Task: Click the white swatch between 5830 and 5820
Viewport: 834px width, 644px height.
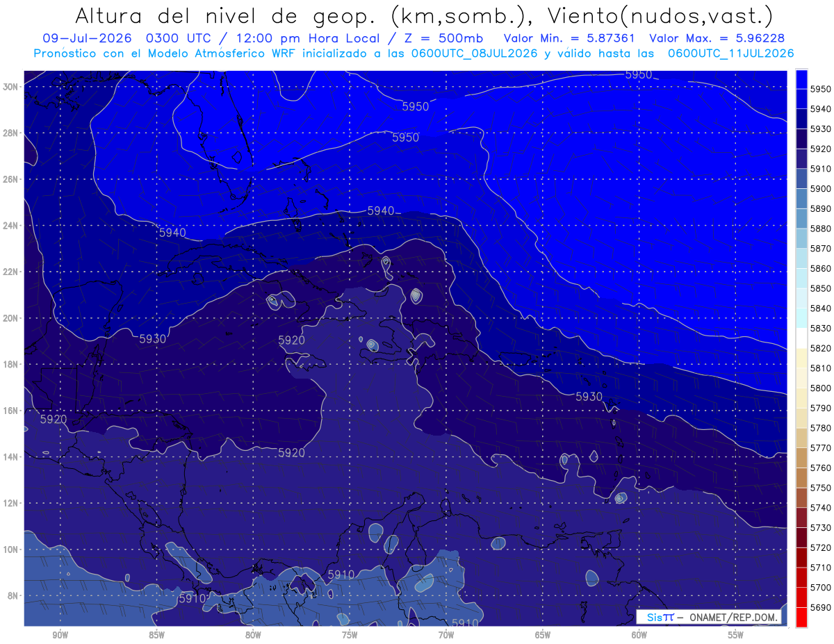Action: (801, 338)
